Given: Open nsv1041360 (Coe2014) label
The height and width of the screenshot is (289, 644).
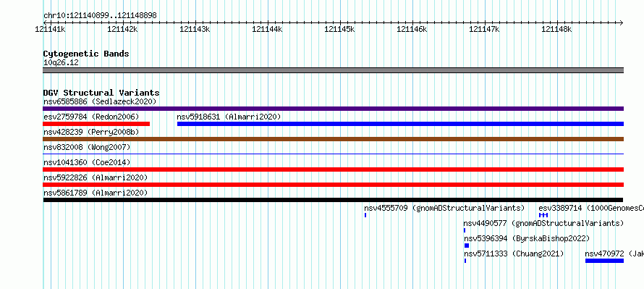Looking at the screenshot, I should [x=87, y=162].
